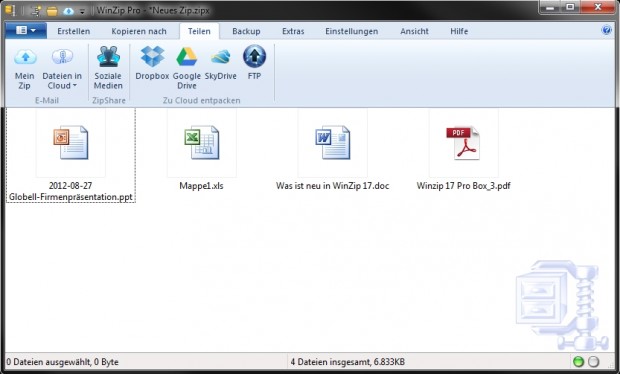Click the open folder quick access icon

[x=52, y=11]
